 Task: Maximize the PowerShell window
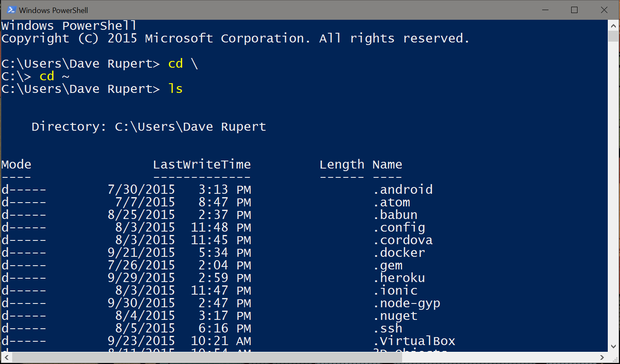click(574, 10)
